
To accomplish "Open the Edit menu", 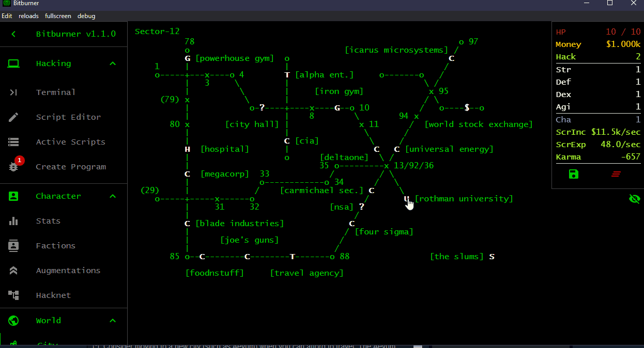I will pyautogui.click(x=7, y=16).
